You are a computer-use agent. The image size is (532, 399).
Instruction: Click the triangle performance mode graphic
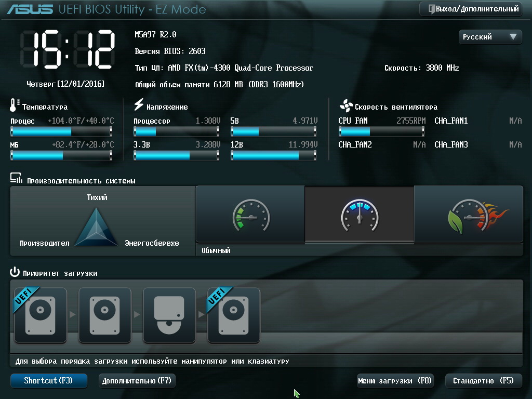97,228
